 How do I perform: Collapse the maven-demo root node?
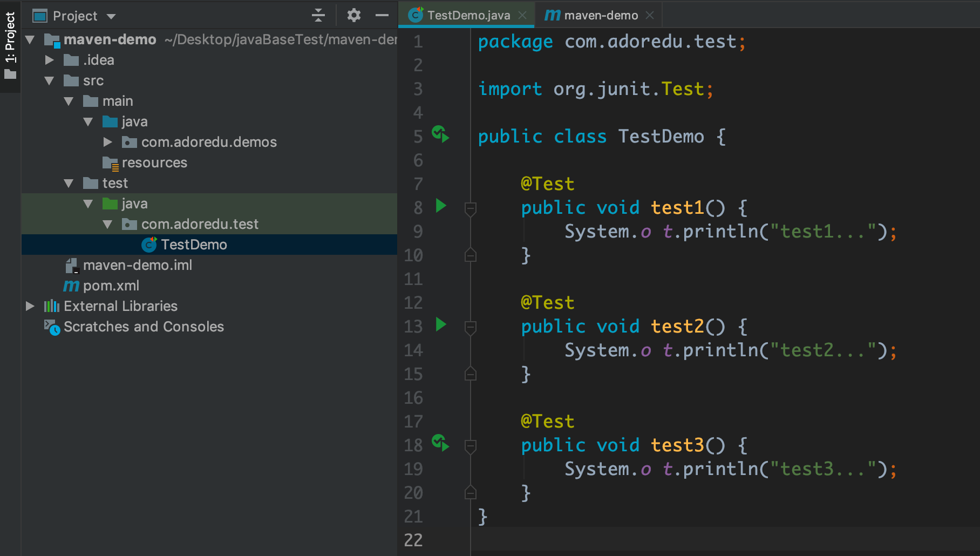click(x=30, y=39)
